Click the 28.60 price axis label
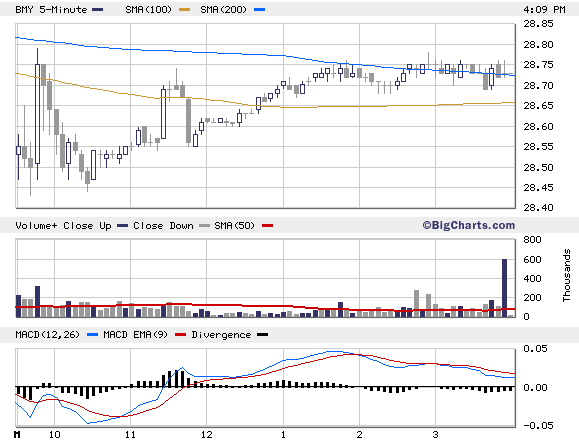This screenshot has width=579, height=444. pos(538,127)
